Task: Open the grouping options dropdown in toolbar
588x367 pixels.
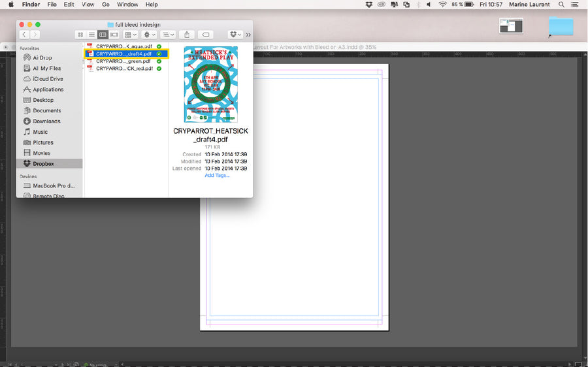Action: pos(168,35)
